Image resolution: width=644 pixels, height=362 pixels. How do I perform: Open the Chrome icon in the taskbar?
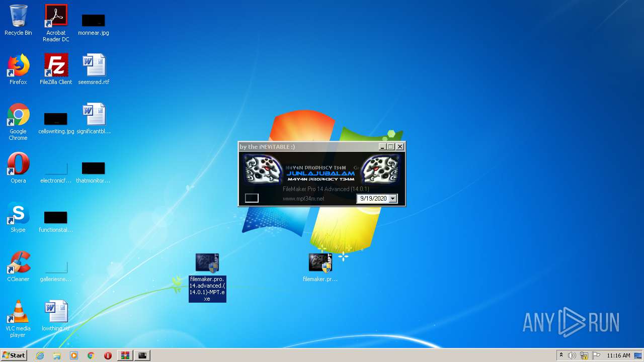click(91, 355)
